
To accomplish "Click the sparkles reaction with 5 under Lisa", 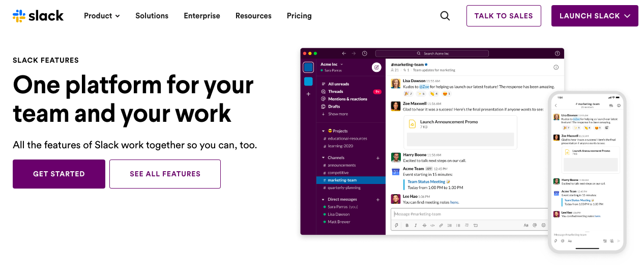I will click(x=421, y=94).
